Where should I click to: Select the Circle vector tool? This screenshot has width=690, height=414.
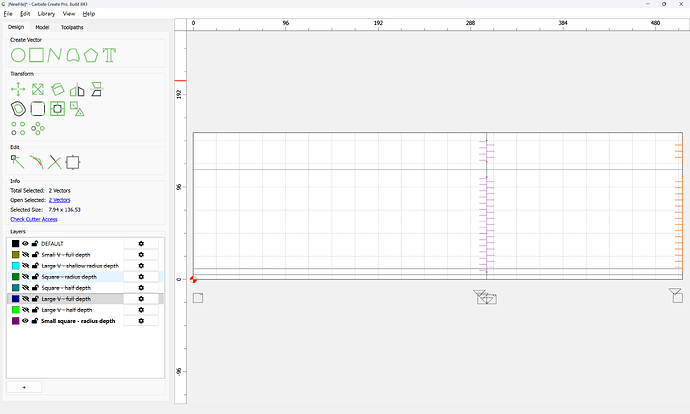click(x=18, y=55)
